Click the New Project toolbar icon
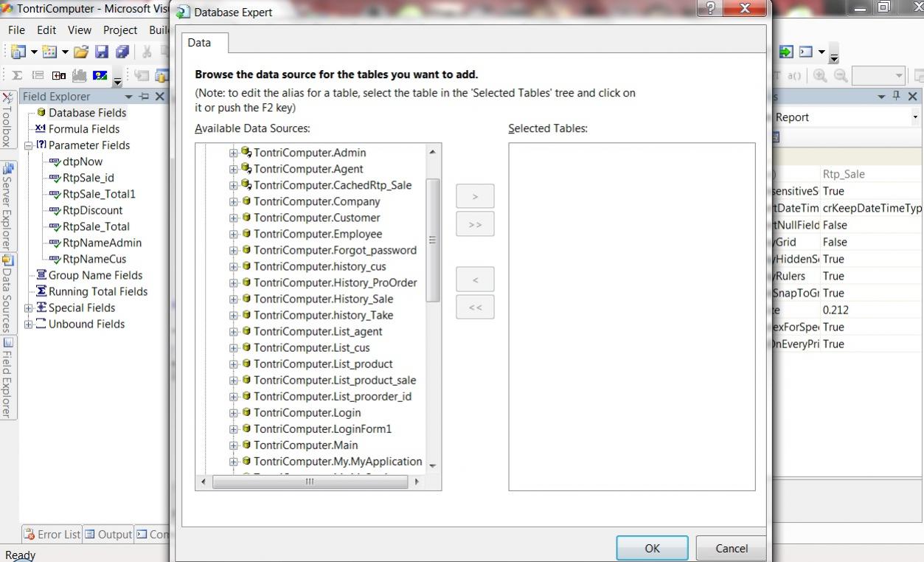 17,52
